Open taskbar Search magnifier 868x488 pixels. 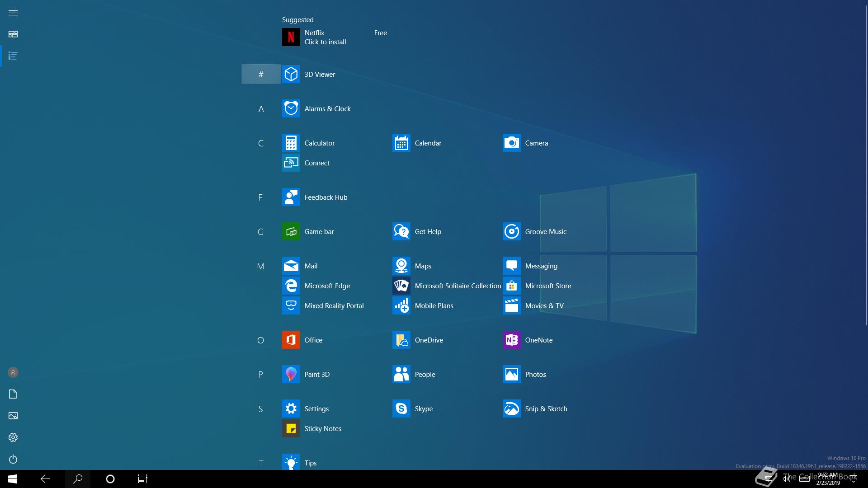(x=78, y=479)
